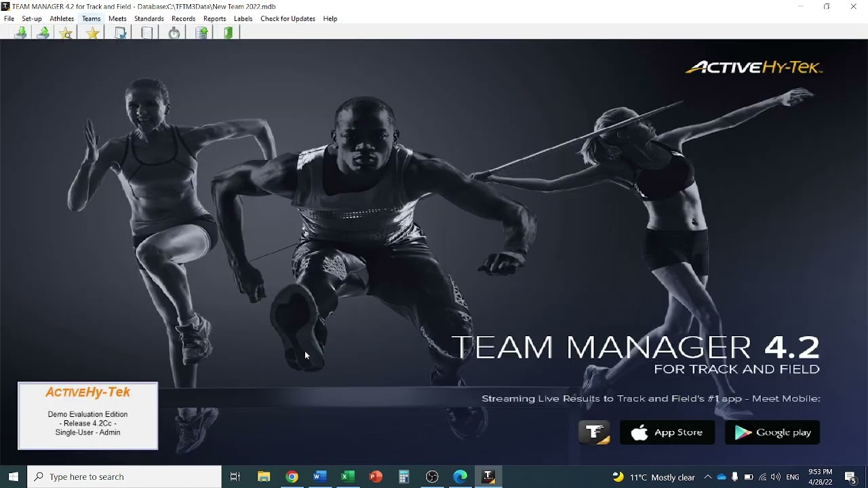
Task: Open the Meets menu
Action: tap(117, 18)
